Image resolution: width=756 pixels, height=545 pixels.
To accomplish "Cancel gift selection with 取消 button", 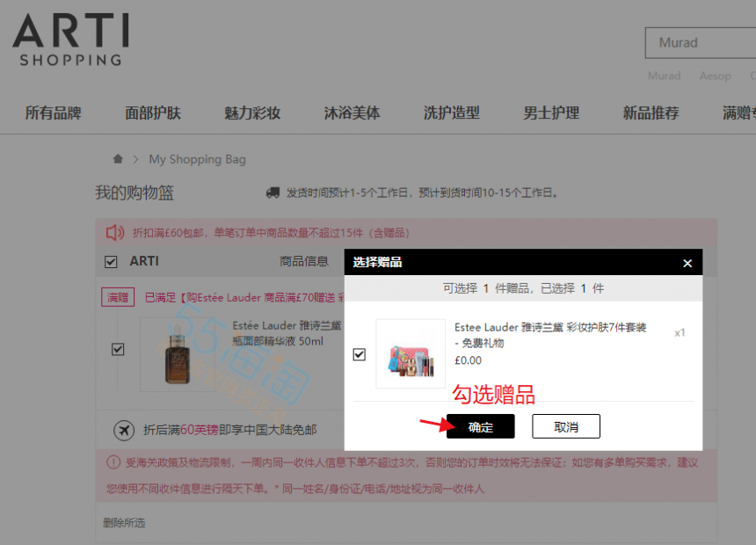I will point(566,426).
